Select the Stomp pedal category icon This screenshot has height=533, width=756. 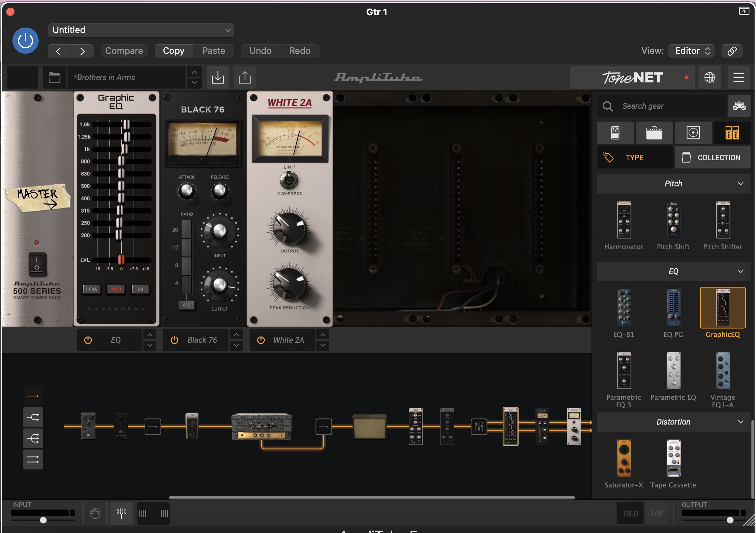coord(615,133)
